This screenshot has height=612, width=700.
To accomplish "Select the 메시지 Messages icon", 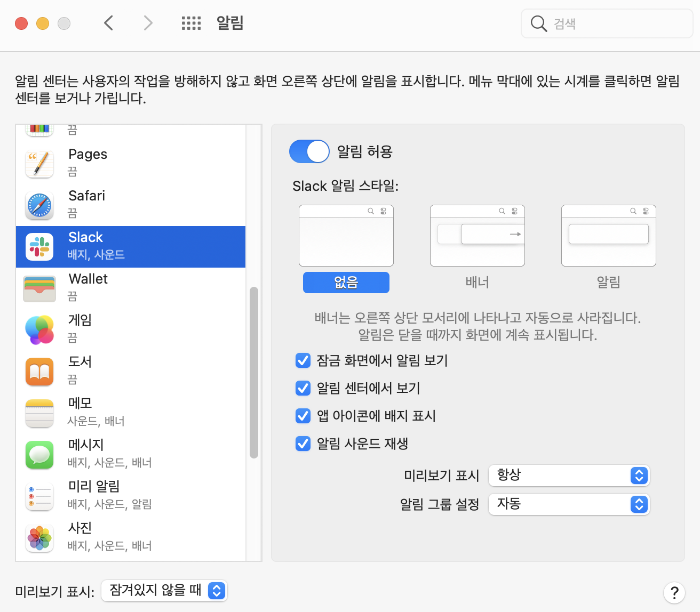I will coord(39,455).
